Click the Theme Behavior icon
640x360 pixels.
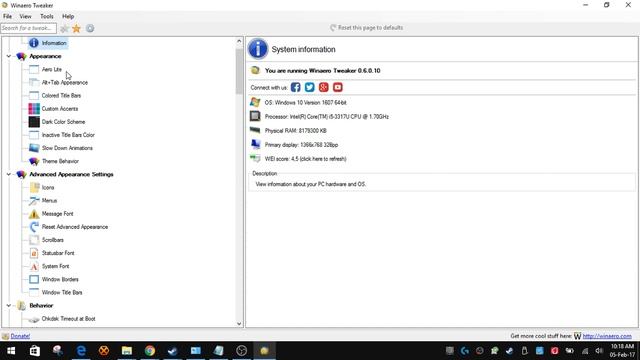pyautogui.click(x=34, y=161)
